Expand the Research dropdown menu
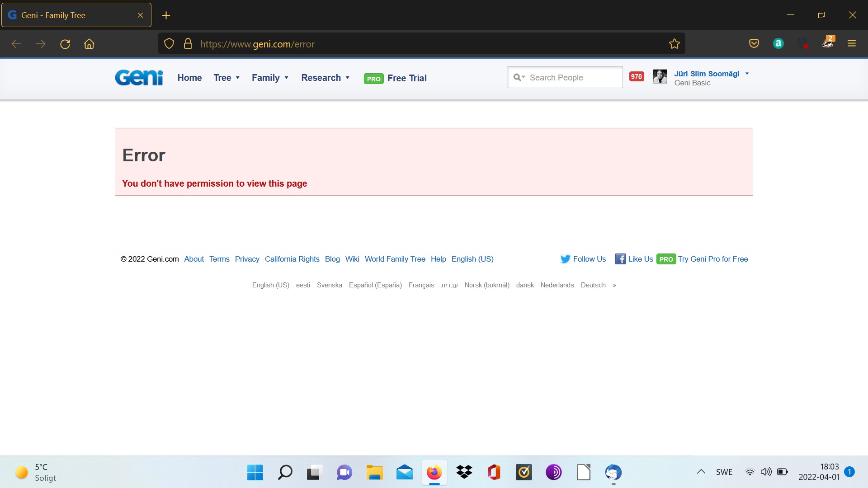This screenshot has height=488, width=868. [325, 78]
